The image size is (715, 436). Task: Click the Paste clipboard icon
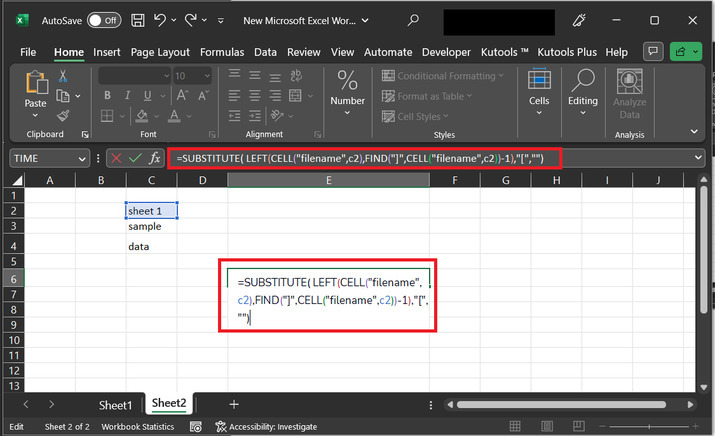click(36, 83)
